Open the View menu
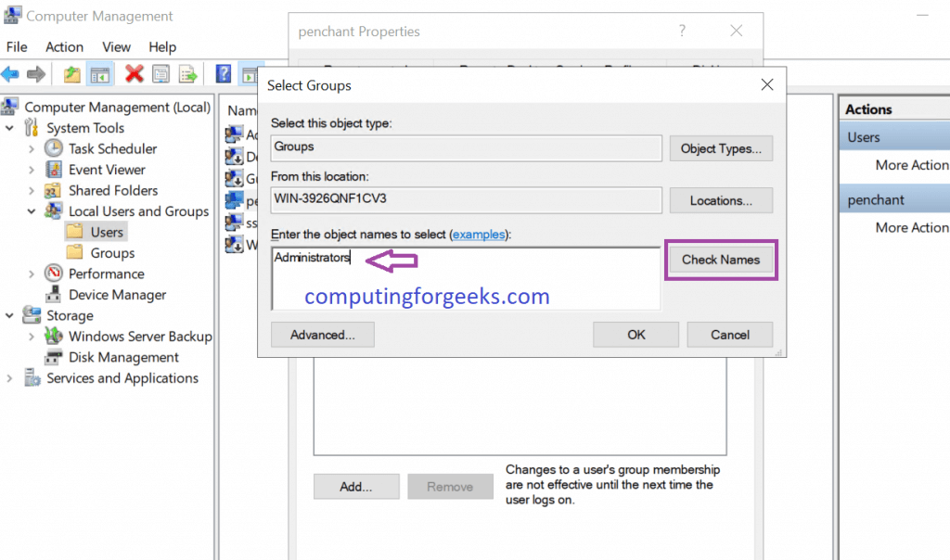Viewport: 950px width, 560px height. 116,46
